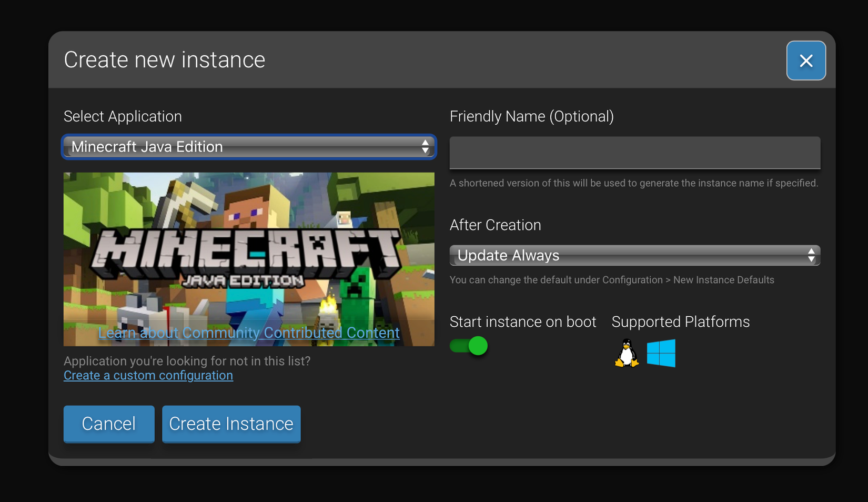
Task: Click the Supported Platforms heading
Action: click(680, 322)
